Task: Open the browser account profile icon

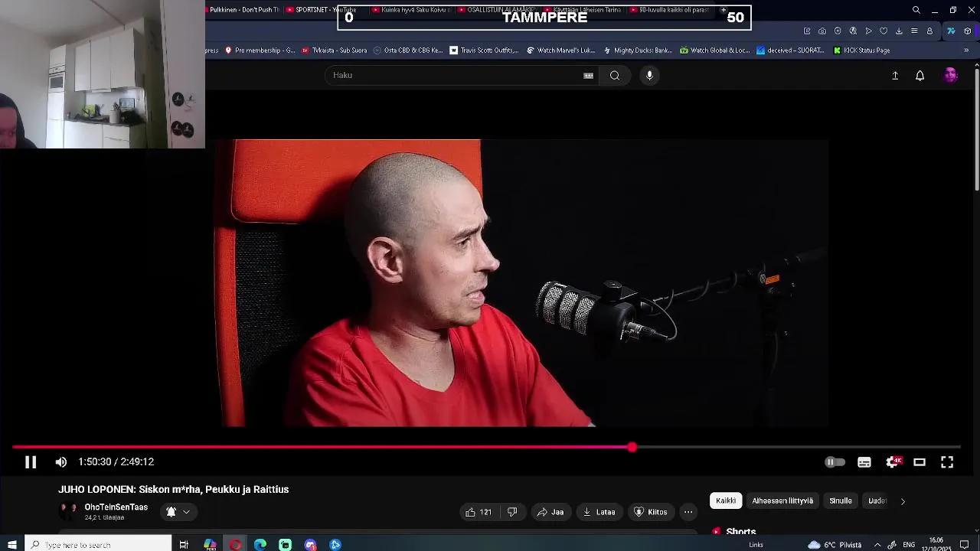Action: pyautogui.click(x=929, y=31)
